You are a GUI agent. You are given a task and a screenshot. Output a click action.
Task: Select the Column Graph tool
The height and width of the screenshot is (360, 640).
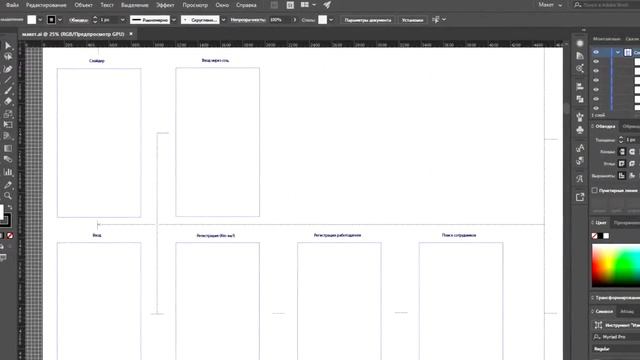(8, 172)
